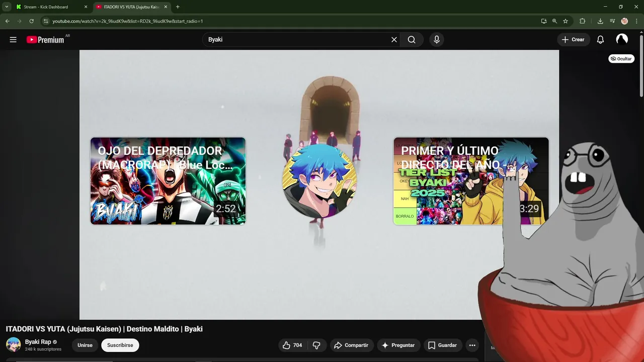The width and height of the screenshot is (644, 362).
Task: Open the Chrome three-dot menu
Action: tap(636, 21)
